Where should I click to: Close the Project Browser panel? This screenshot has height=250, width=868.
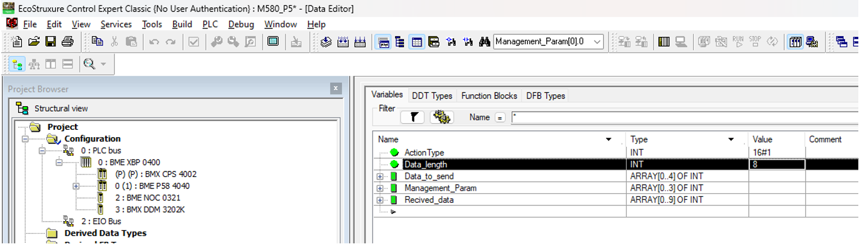click(336, 89)
